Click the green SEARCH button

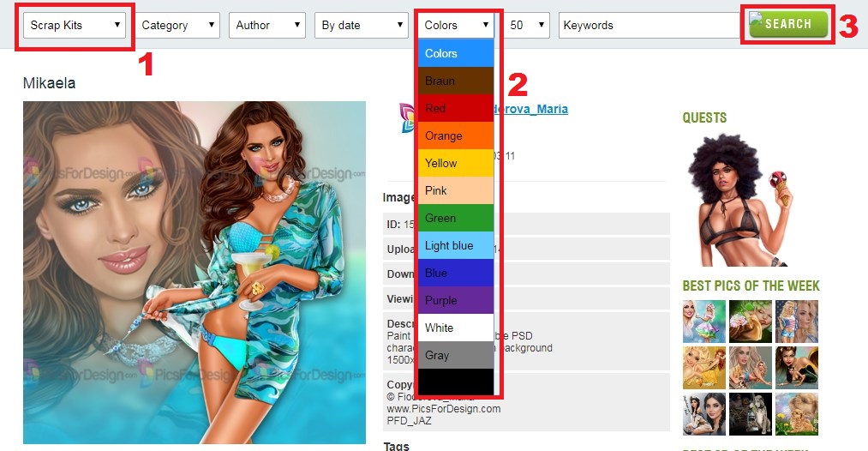788,24
